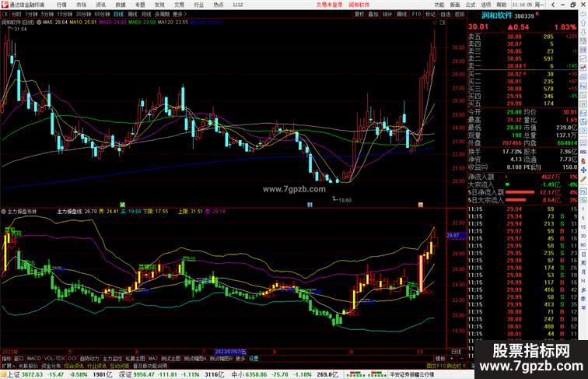This screenshot has height=379, width=588.
Task: Click 交易未登录 trading login link
Action: pos(329,5)
